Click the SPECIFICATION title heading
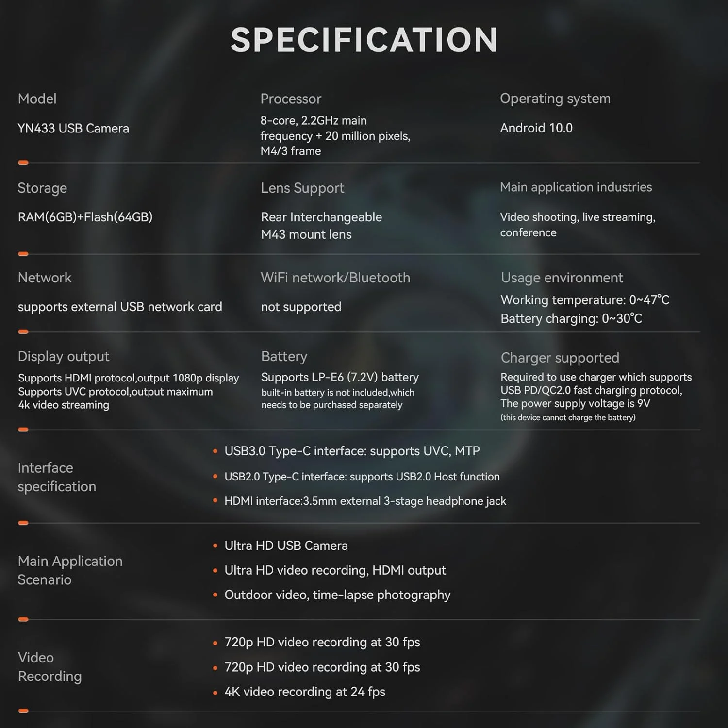The width and height of the screenshot is (728, 728). pos(364,40)
